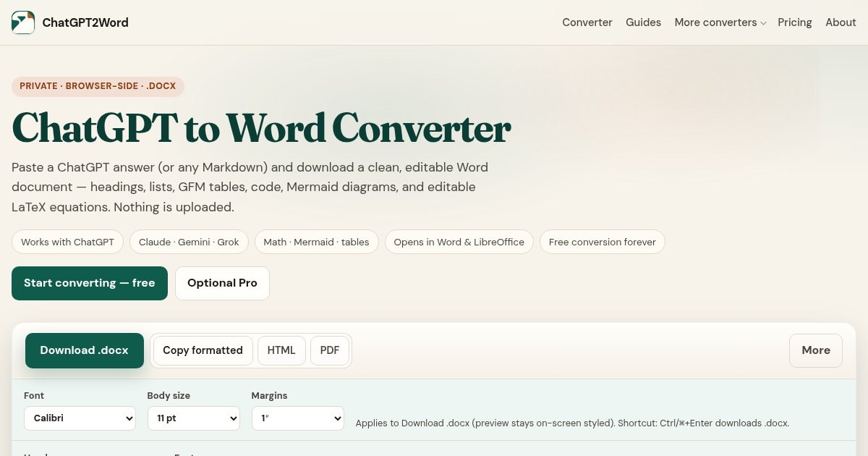
Task: Click the Margins label
Action: (x=269, y=396)
